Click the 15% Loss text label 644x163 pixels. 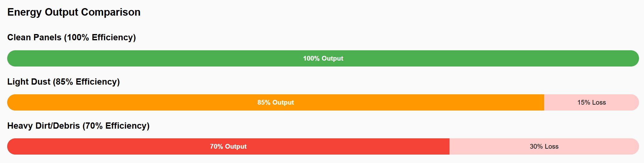click(592, 102)
